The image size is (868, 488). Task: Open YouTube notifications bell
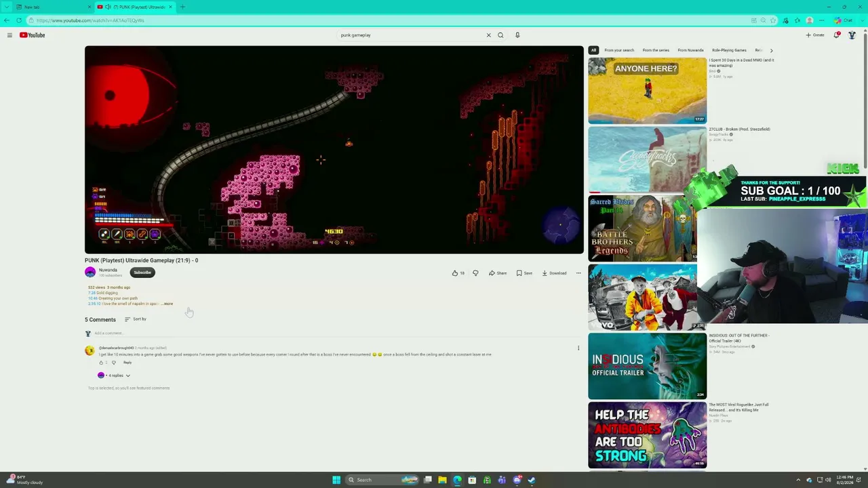(x=837, y=35)
